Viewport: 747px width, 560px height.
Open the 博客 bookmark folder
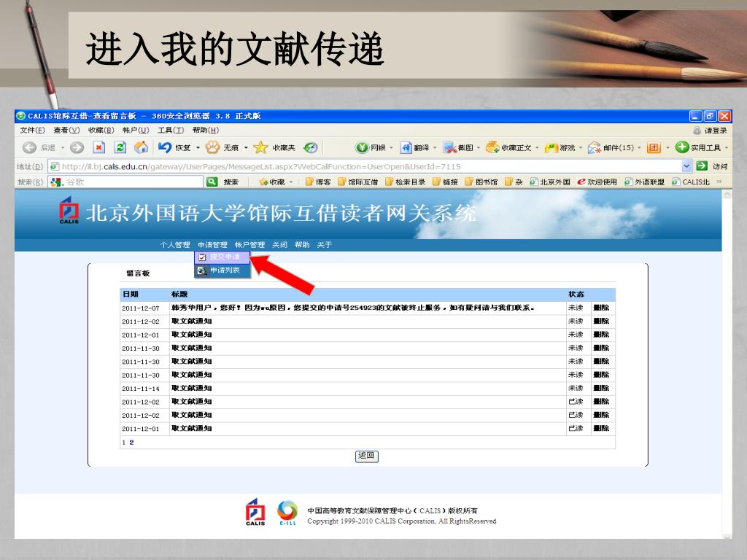318,182
